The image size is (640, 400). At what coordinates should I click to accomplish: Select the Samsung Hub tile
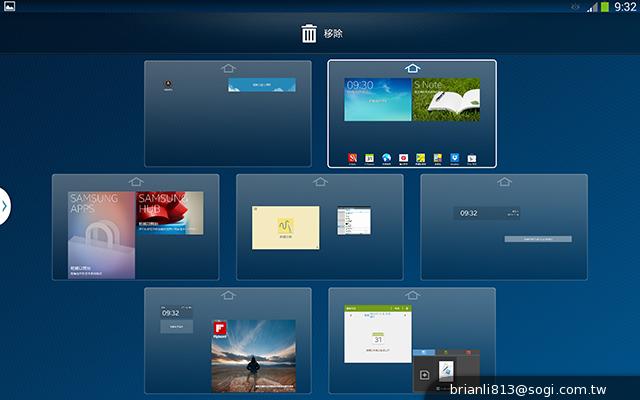coord(170,213)
